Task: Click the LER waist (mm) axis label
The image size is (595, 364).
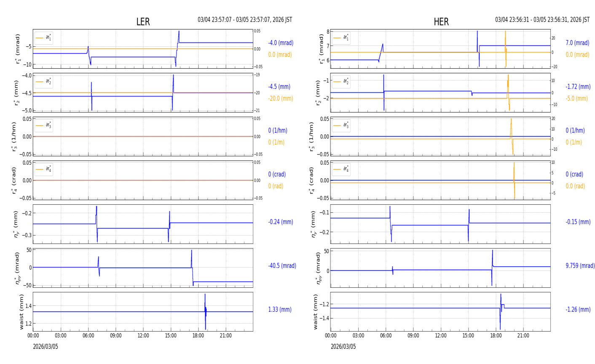Action: coord(21,312)
